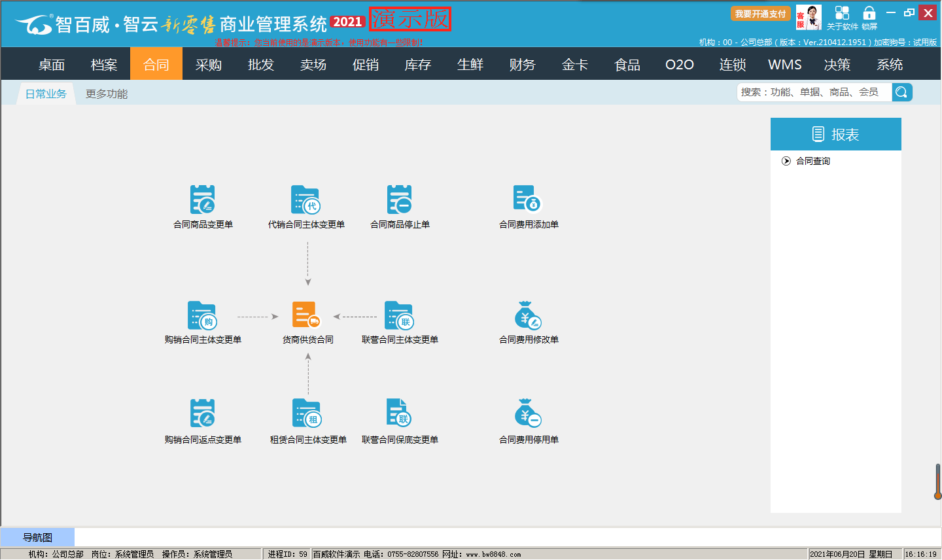Open 联营合同保底变更单 icon

click(x=398, y=413)
